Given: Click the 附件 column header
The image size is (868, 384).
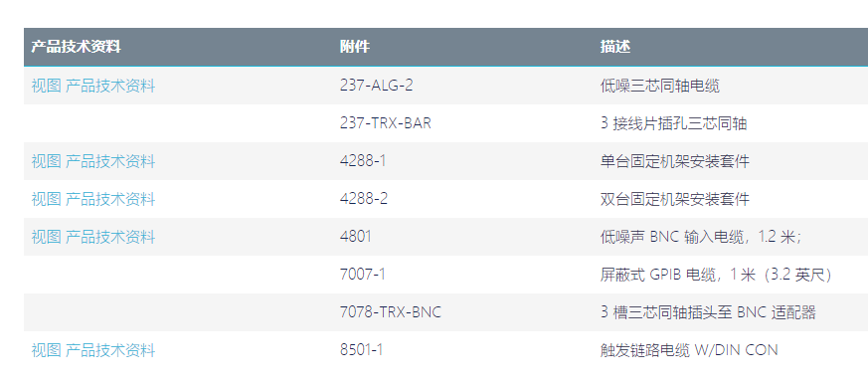Looking at the screenshot, I should [355, 47].
